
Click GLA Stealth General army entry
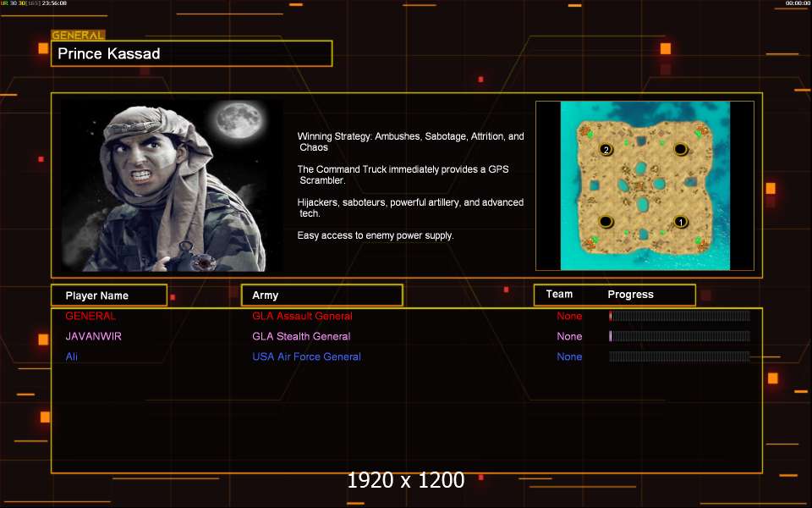coord(301,336)
